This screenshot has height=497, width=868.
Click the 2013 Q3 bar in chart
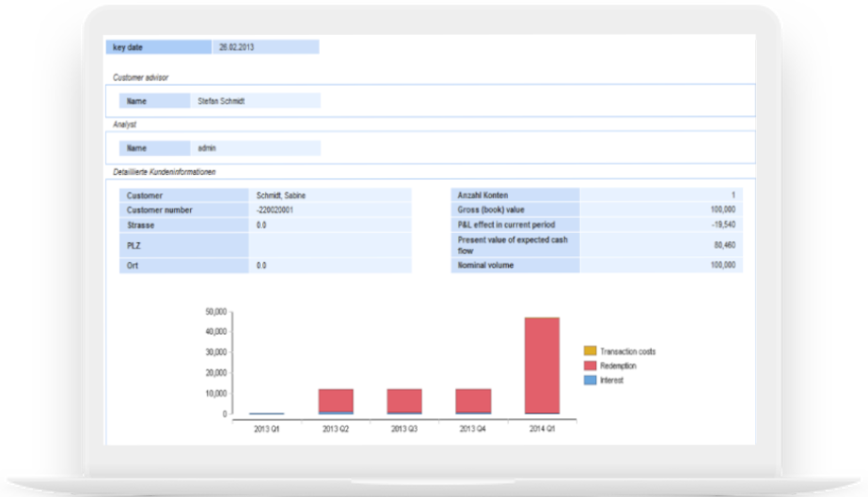[x=404, y=400]
